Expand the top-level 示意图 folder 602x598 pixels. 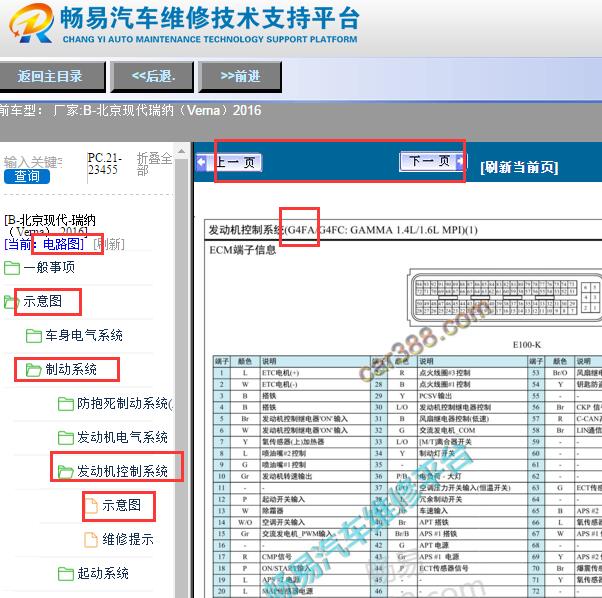(43, 301)
